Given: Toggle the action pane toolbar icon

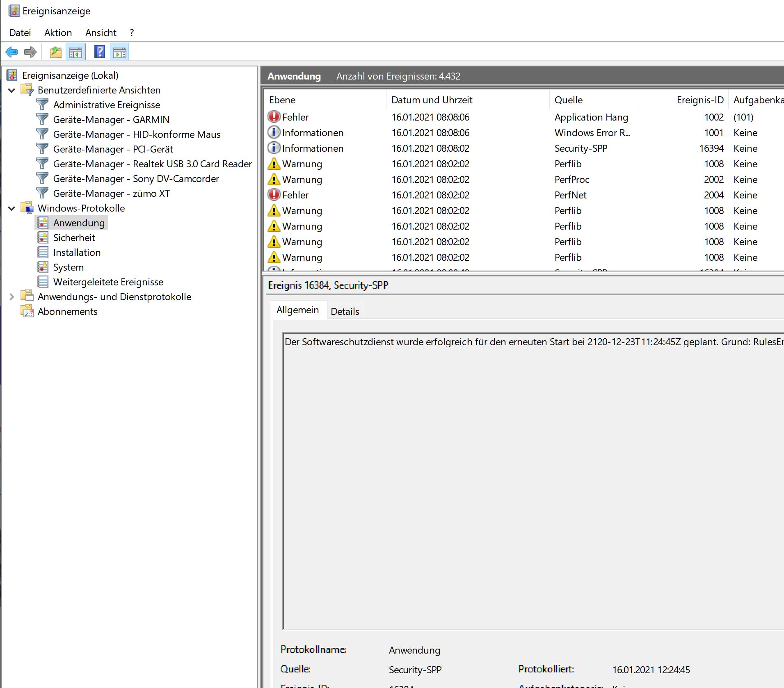Looking at the screenshot, I should click(120, 52).
